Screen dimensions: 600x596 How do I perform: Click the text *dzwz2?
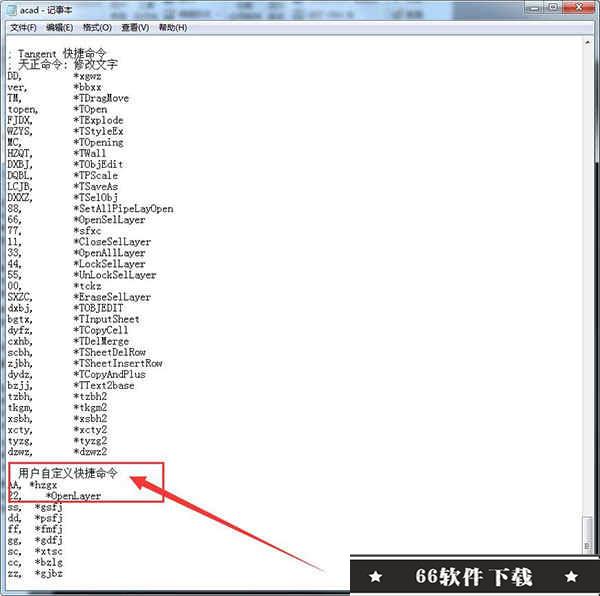coord(90,452)
